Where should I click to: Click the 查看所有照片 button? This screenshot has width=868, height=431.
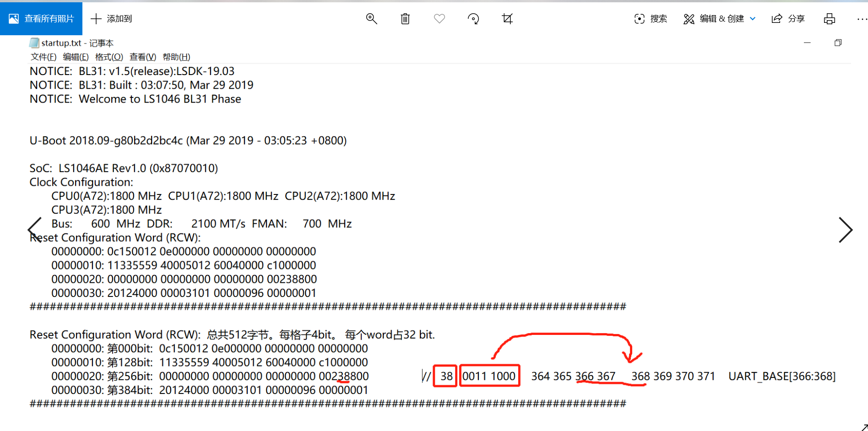[x=41, y=19]
